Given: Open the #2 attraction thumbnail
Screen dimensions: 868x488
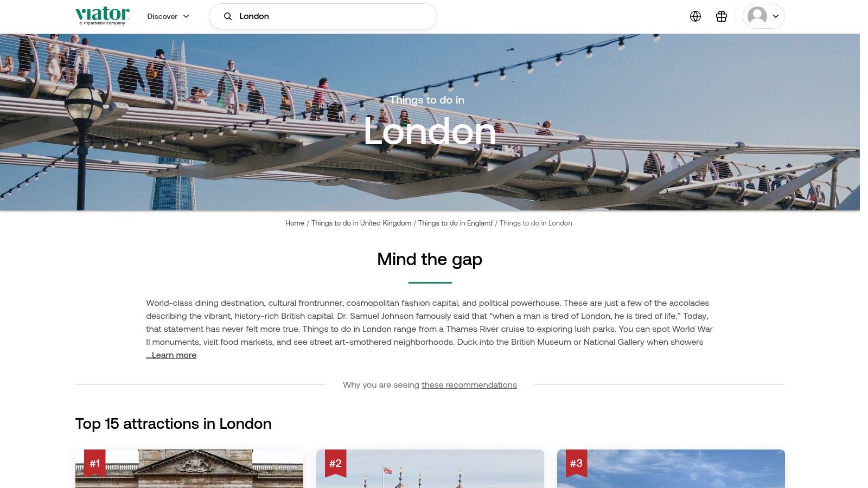Looking at the screenshot, I should pos(430,468).
